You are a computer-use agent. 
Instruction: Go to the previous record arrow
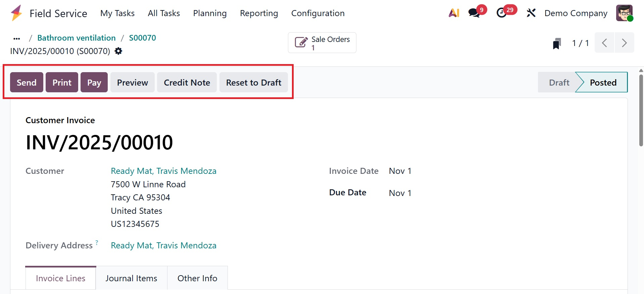pyautogui.click(x=604, y=43)
